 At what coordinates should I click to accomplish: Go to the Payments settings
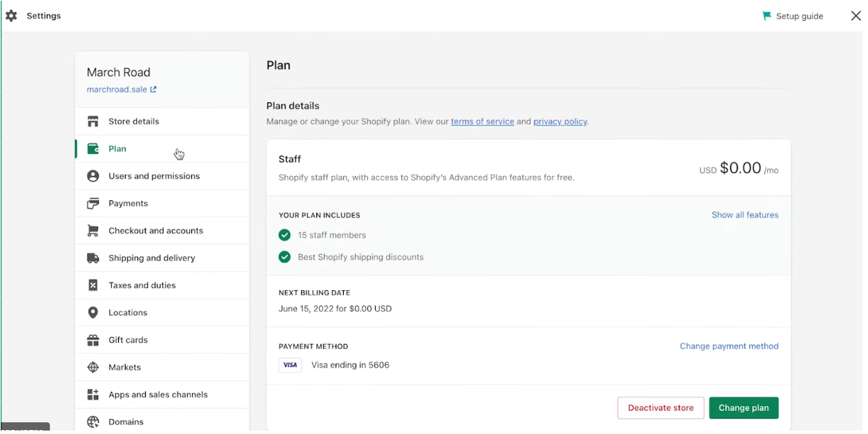[x=162, y=203]
